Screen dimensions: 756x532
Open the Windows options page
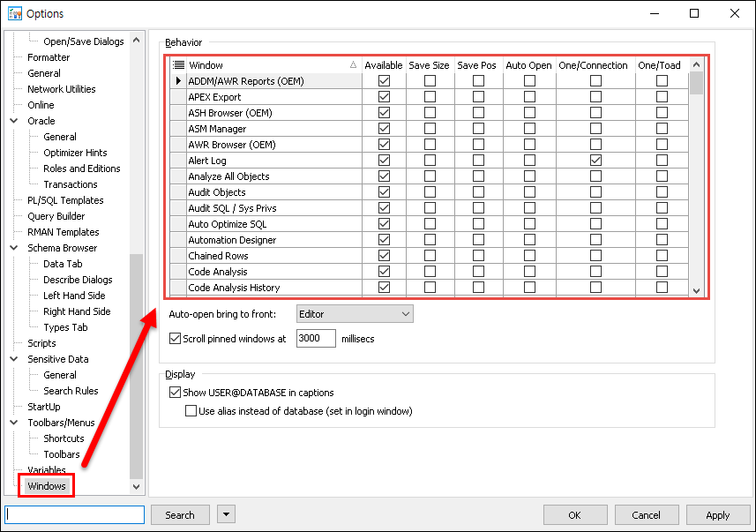(x=46, y=486)
